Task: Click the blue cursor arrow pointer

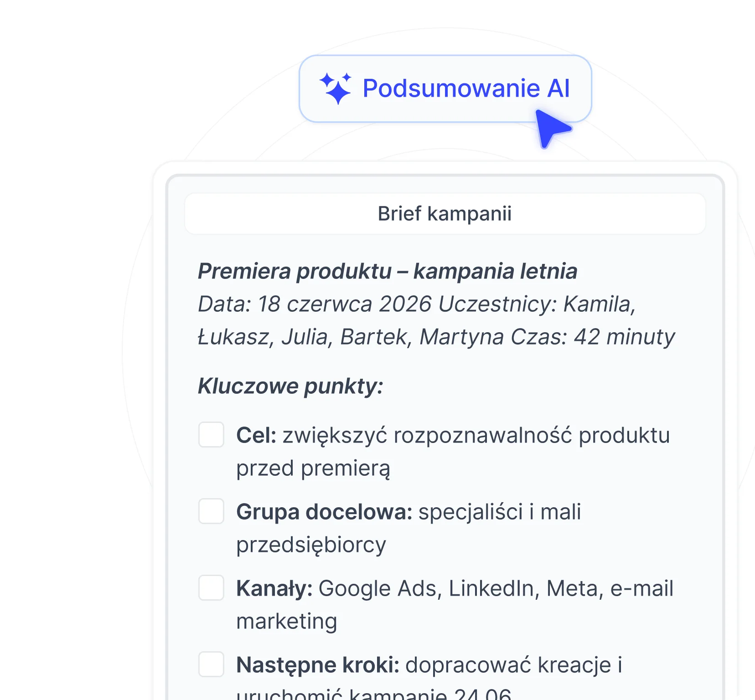Action: pyautogui.click(x=551, y=128)
